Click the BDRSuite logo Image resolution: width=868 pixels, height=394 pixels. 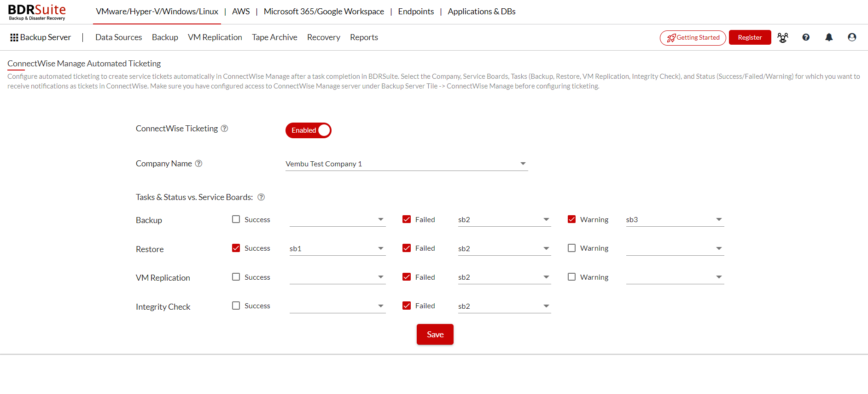coord(37,12)
